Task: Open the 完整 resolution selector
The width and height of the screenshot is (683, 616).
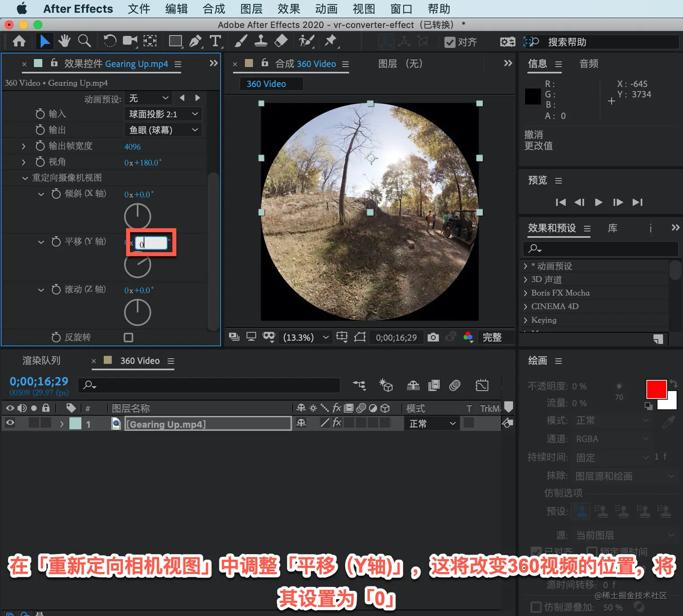Action: [495, 337]
